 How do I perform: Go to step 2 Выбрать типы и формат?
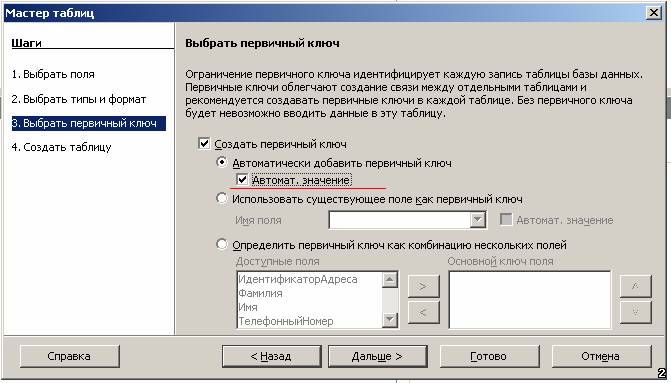point(79,99)
